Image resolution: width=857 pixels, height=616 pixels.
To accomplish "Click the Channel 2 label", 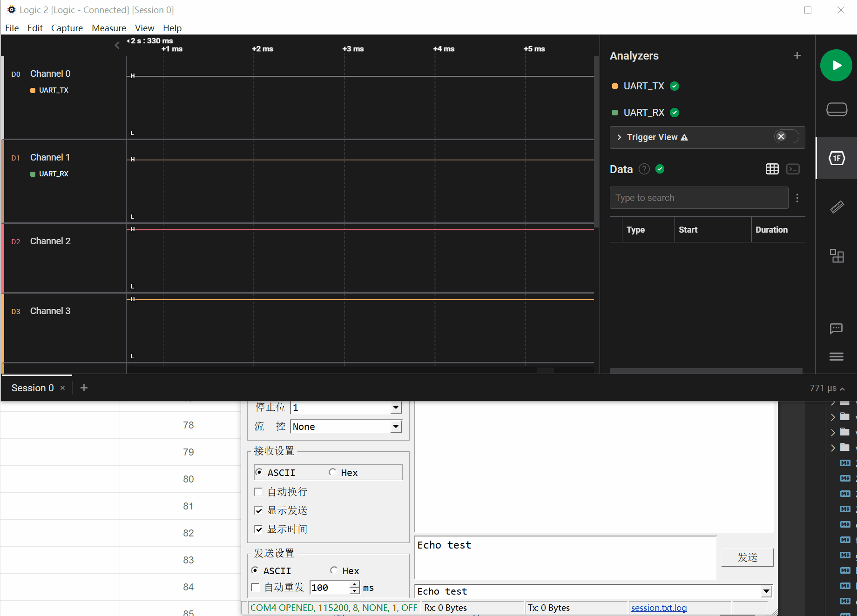I will [50, 241].
